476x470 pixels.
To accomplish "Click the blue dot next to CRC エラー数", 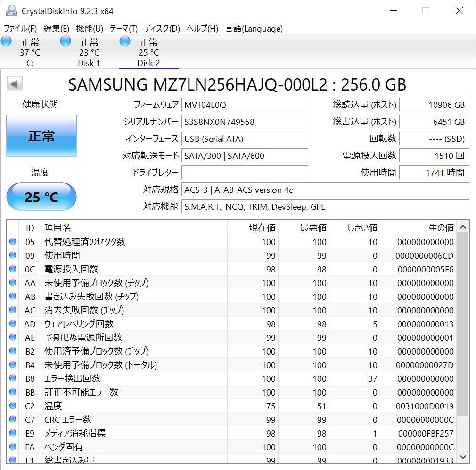I will (13, 420).
